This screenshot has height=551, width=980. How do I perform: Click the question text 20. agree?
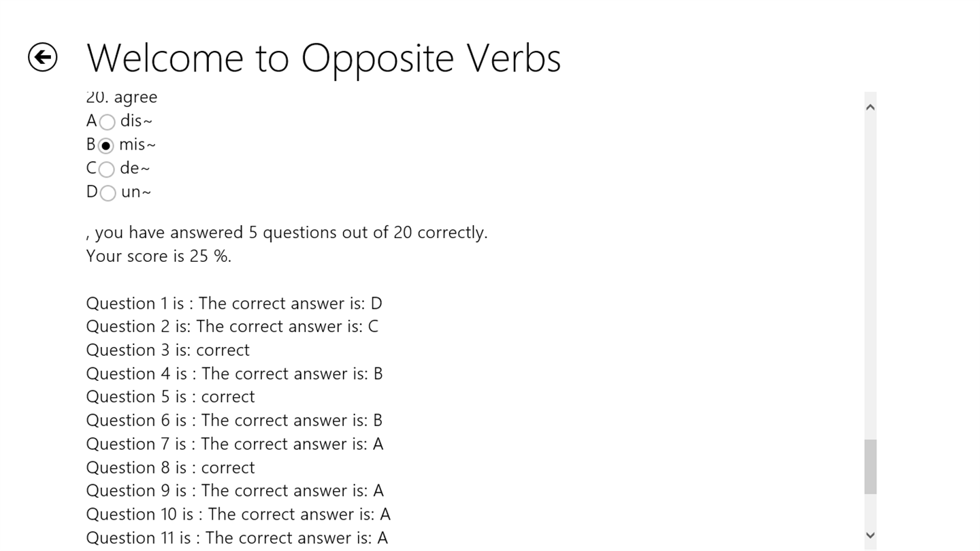(x=122, y=97)
